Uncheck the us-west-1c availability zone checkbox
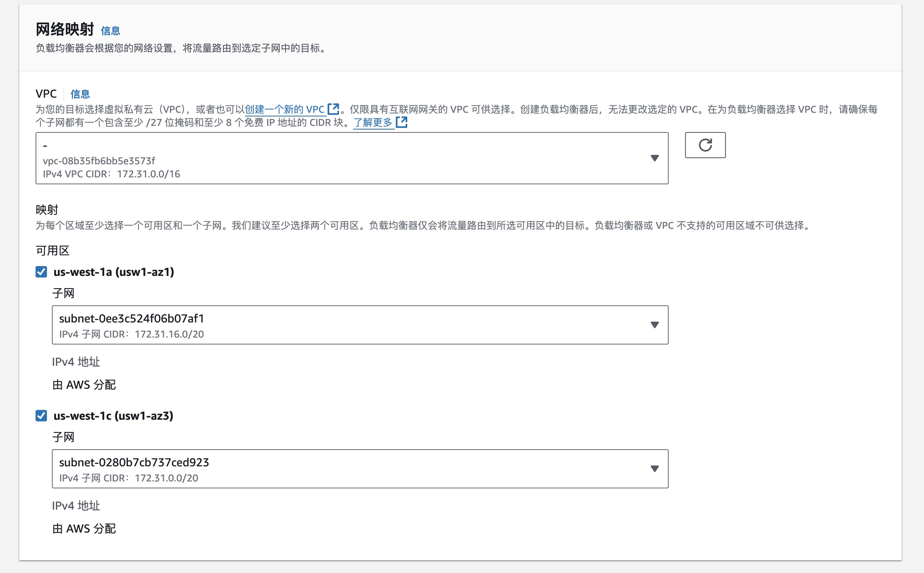Image resolution: width=924 pixels, height=573 pixels. click(41, 416)
